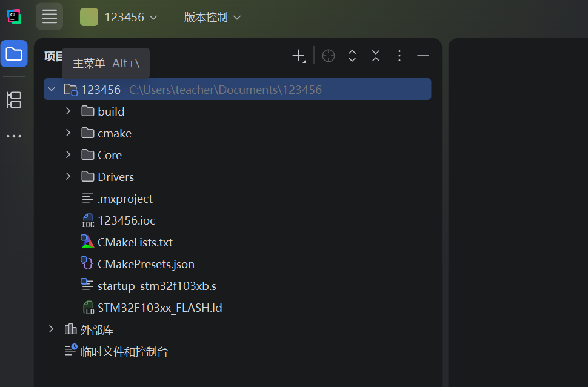Expand the cmake folder
The height and width of the screenshot is (387, 588).
pyautogui.click(x=68, y=133)
